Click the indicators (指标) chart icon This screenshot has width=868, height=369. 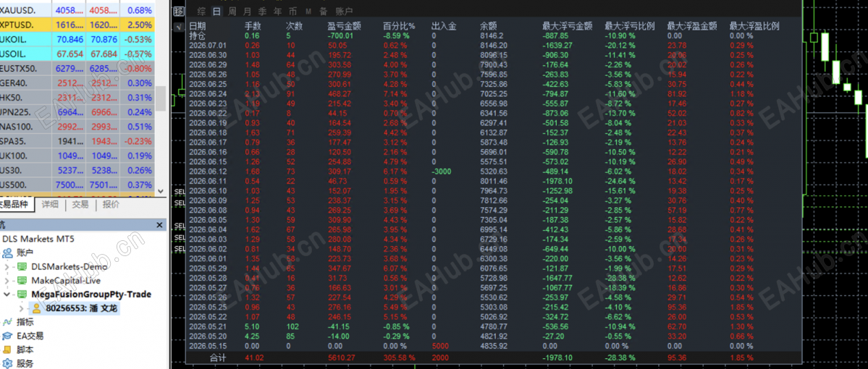click(x=7, y=322)
